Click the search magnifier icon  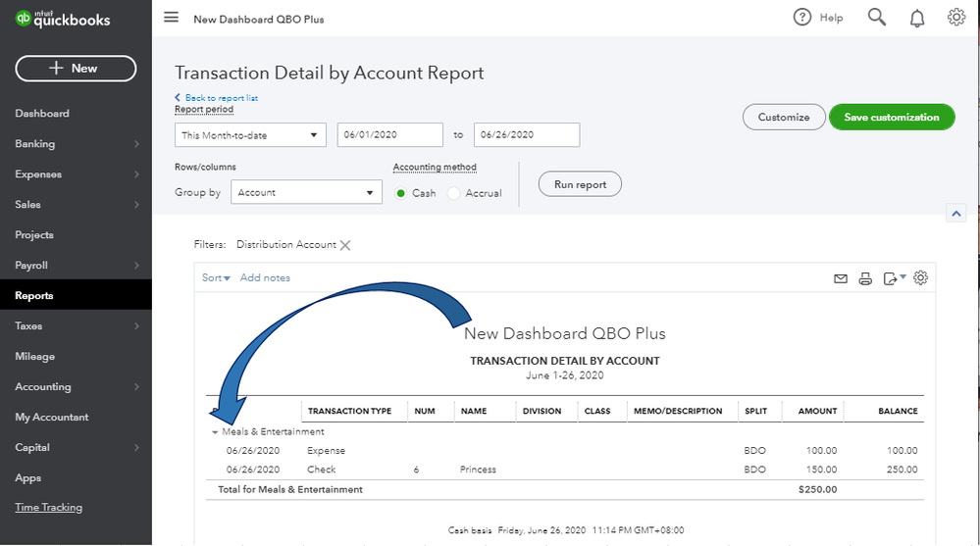(877, 18)
